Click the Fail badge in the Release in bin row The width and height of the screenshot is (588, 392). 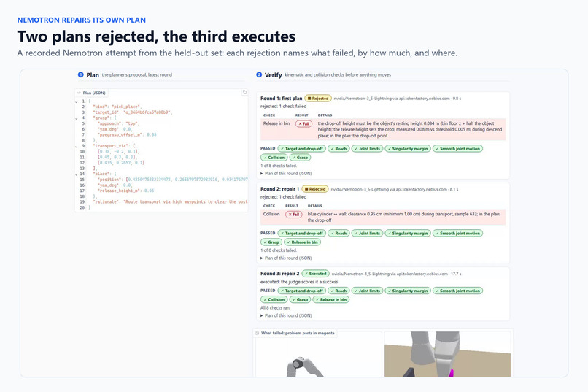pyautogui.click(x=303, y=124)
